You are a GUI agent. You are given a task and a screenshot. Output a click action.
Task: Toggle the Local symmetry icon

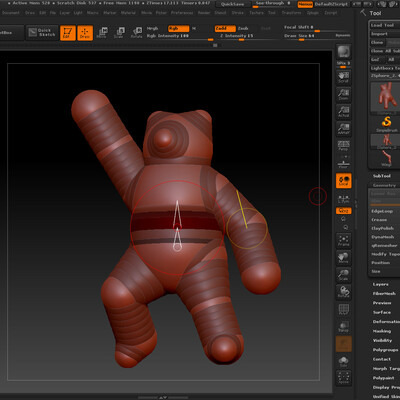(343, 181)
